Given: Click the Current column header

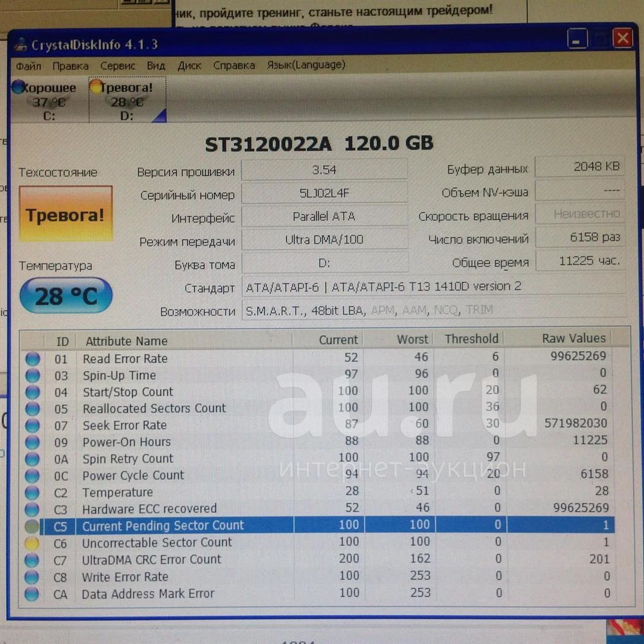Looking at the screenshot, I should pos(328,340).
